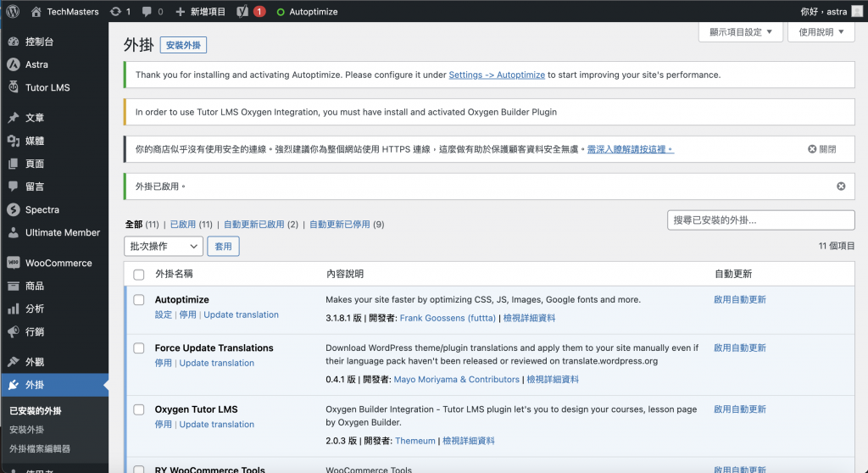Click the 外掛 plugin icon in sidebar
The height and width of the screenshot is (473, 868).
pyautogui.click(x=14, y=384)
